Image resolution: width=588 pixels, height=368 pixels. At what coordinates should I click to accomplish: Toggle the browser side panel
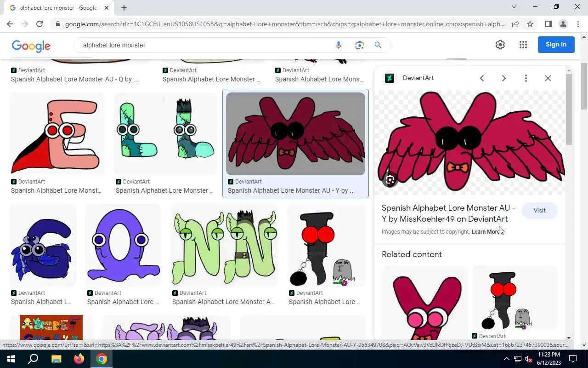point(548,24)
